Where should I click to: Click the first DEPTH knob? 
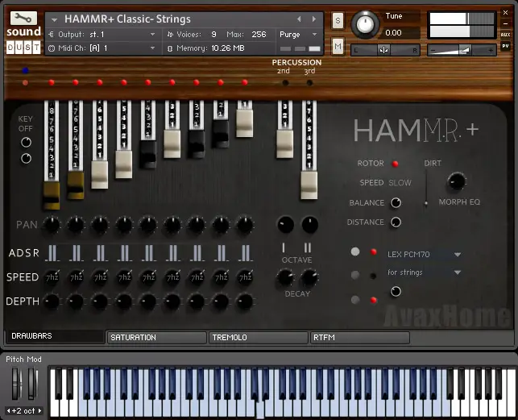52,301
